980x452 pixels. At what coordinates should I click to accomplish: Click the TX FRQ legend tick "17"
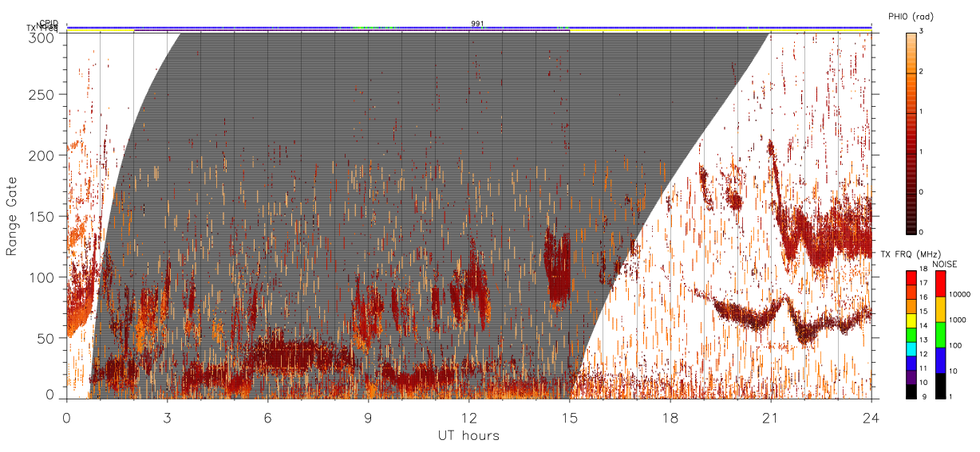tap(923, 283)
